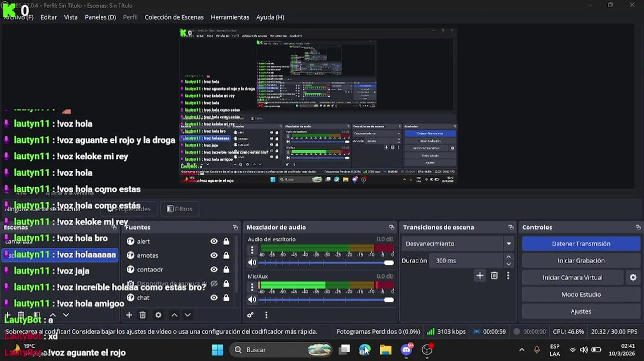Screen dimensions: 644x361
Task: Open transition properties three-dot menu
Action: coord(508,275)
